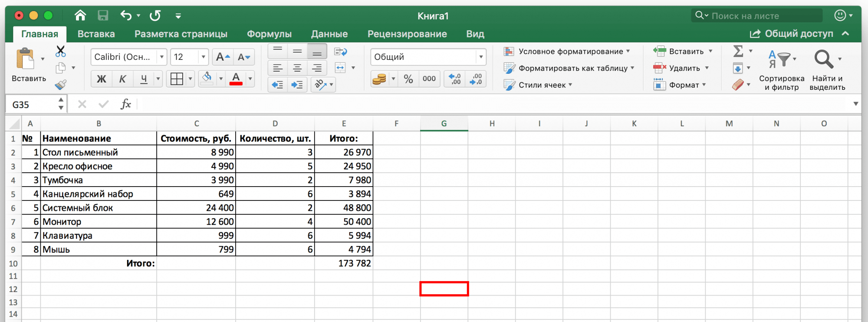Click the Fill down icon
The image size is (868, 322).
(x=738, y=68)
